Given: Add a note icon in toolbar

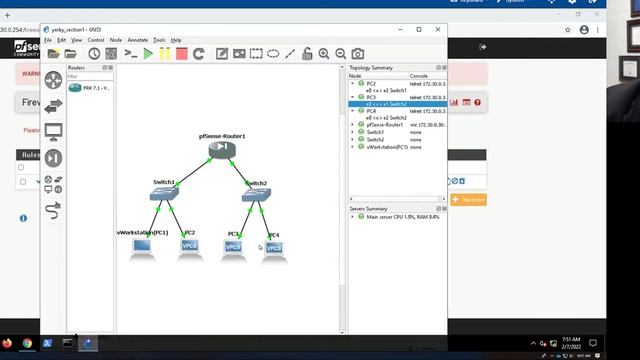Looking at the screenshot, I should tap(222, 53).
